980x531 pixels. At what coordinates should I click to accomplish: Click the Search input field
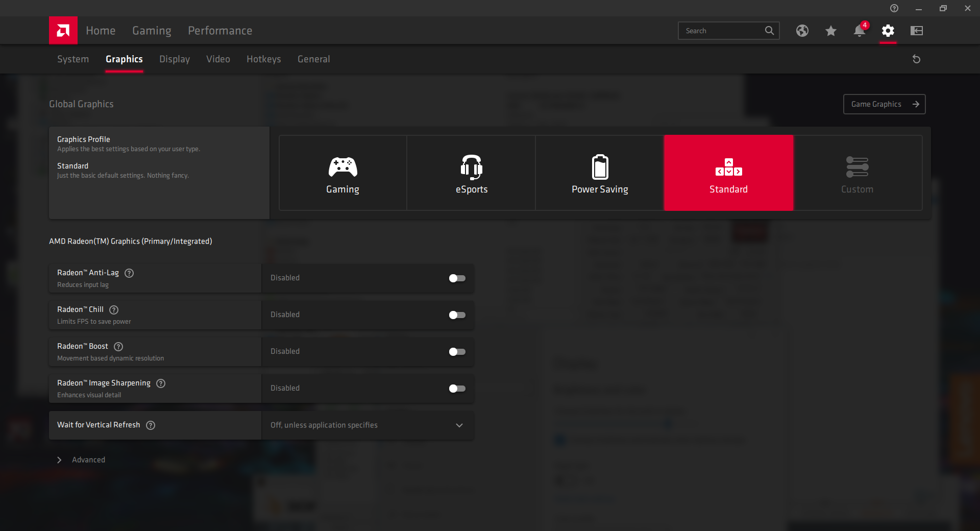728,31
